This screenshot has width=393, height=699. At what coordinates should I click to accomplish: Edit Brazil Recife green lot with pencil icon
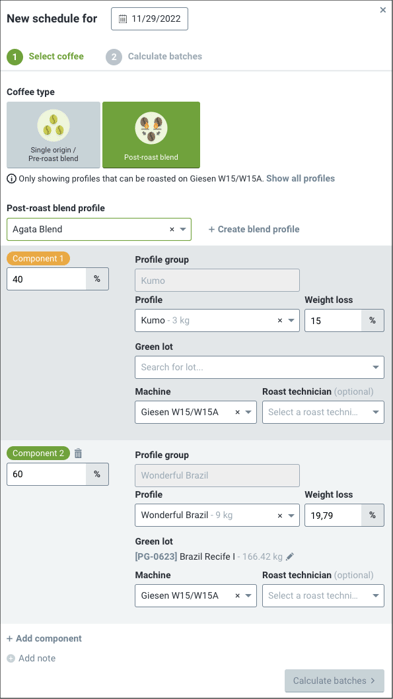pyautogui.click(x=290, y=556)
